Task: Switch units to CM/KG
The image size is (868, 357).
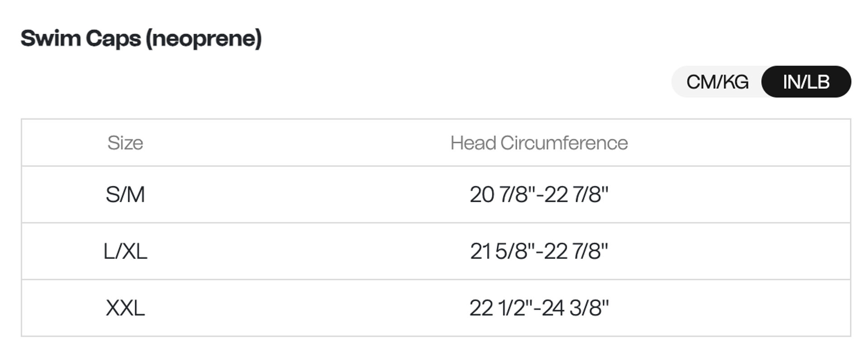Action: pos(717,82)
